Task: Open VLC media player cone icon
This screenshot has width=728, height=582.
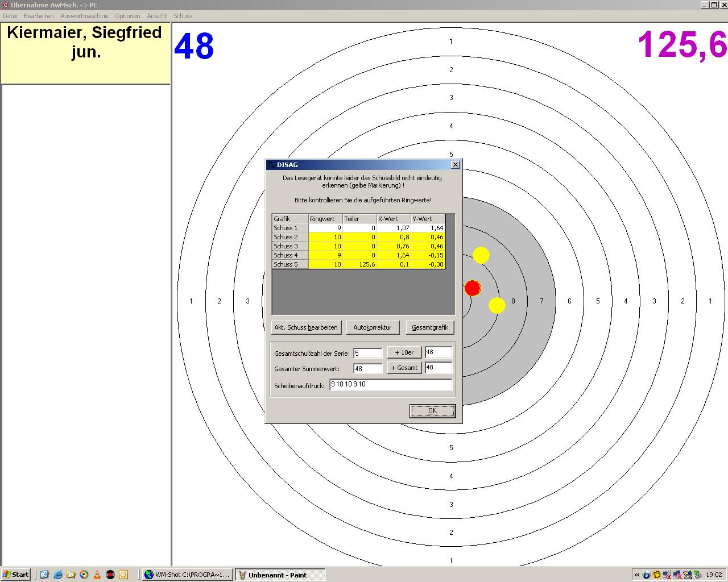Action: 97,575
